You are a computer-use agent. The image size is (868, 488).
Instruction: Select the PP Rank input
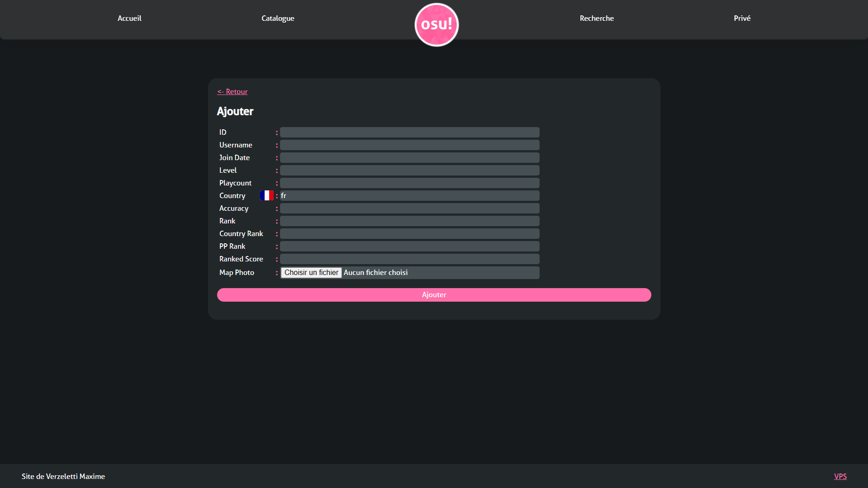[x=409, y=246]
